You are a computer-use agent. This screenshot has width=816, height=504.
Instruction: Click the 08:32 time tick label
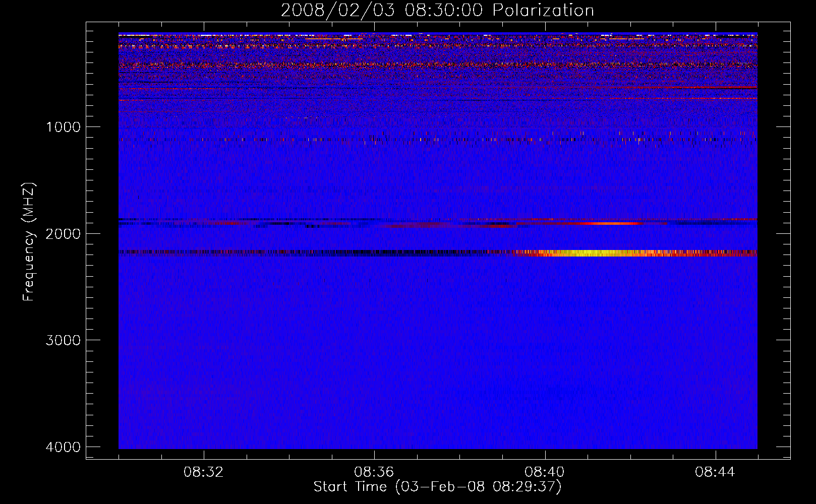click(204, 472)
